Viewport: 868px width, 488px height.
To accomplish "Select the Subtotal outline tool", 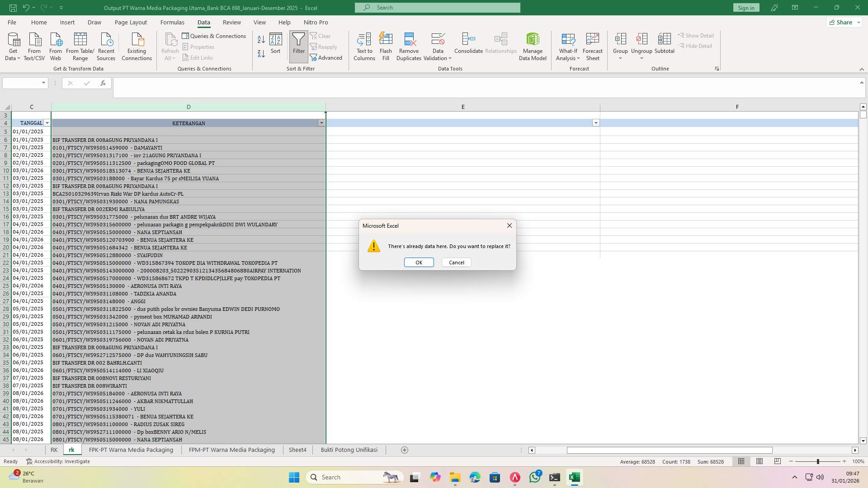I will 665,45.
